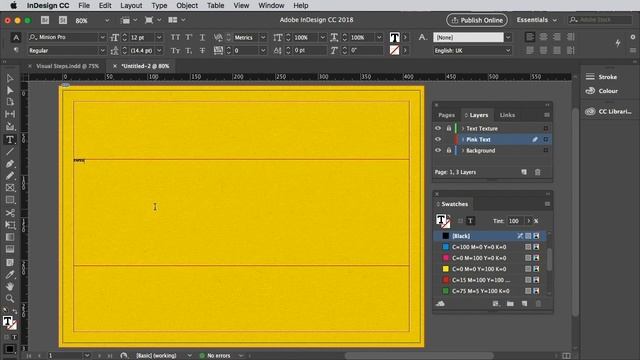The width and height of the screenshot is (640, 360).
Task: Open the Essentials workspace dropdown
Action: 536,20
